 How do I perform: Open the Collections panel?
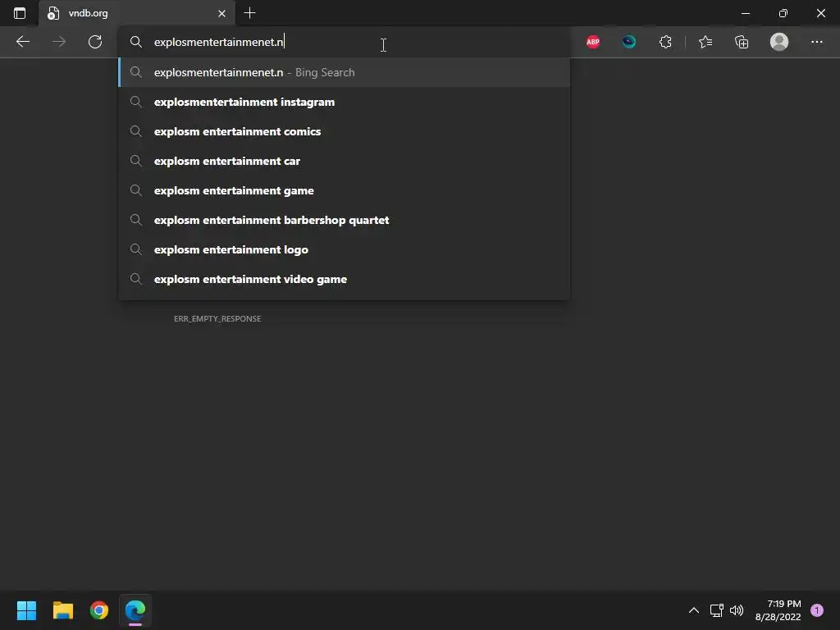pos(742,42)
